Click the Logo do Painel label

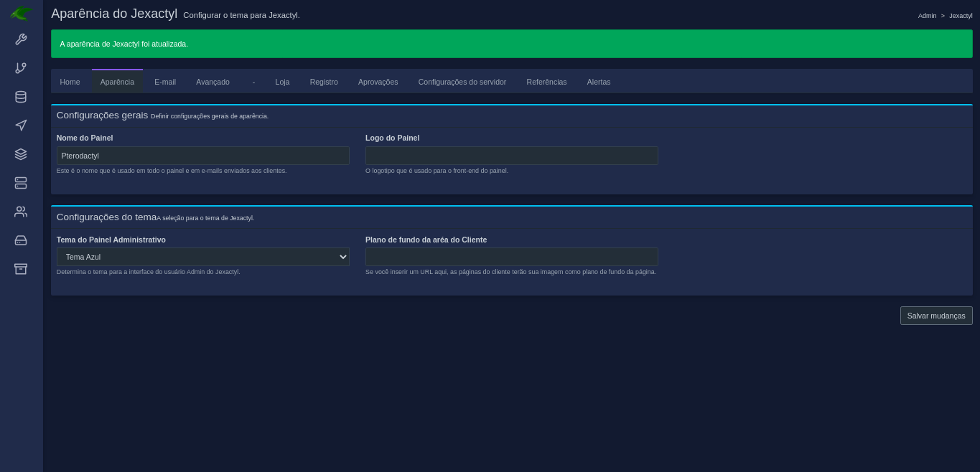[x=392, y=138]
